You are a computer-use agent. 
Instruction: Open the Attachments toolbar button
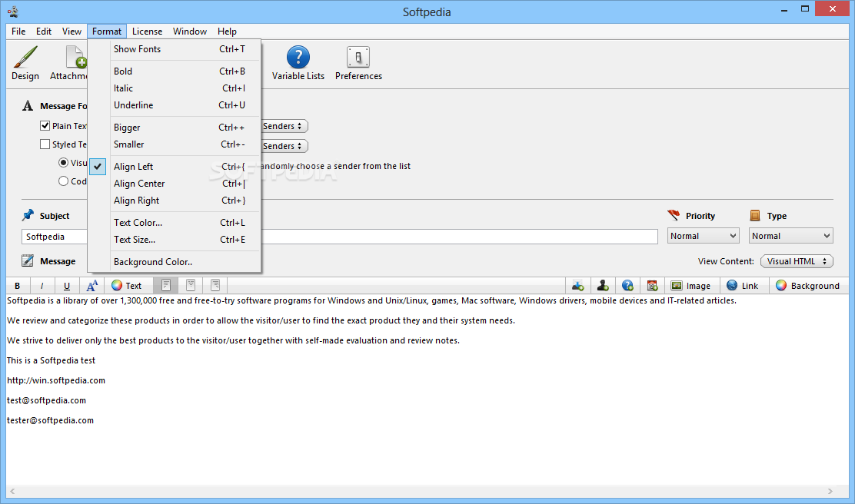pos(68,63)
